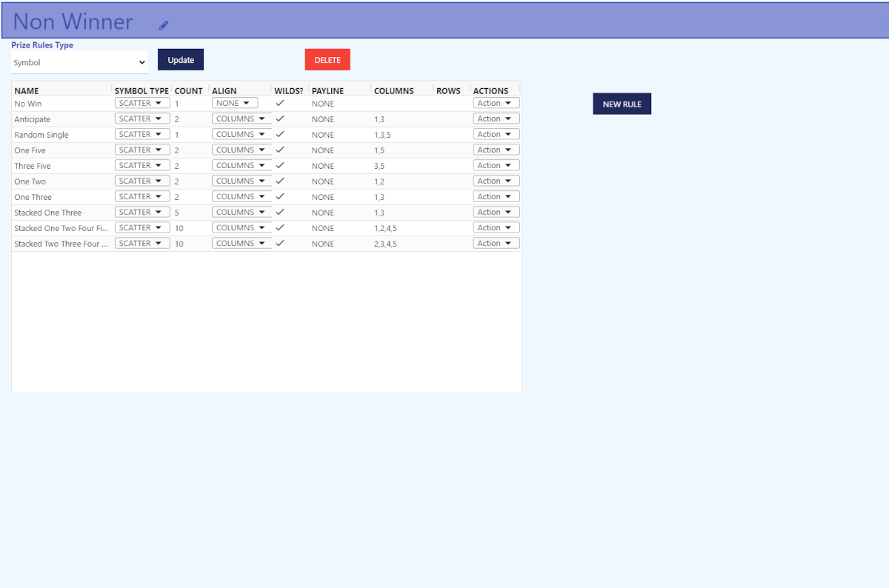Image resolution: width=889 pixels, height=588 pixels.
Task: Open Action dropdown for Stacked Two Three Four row
Action: tap(496, 243)
